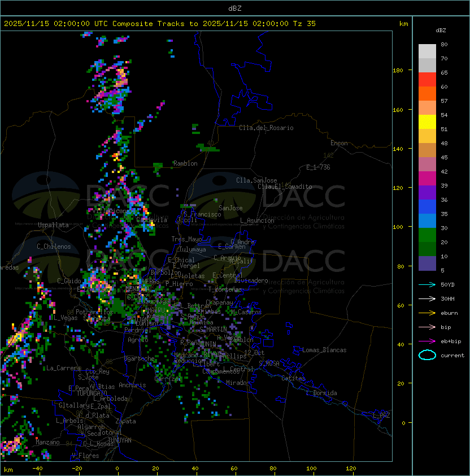Click the 'Tres_Mayo' place label
Viewport: 470px width, 476px height.
coord(186,239)
